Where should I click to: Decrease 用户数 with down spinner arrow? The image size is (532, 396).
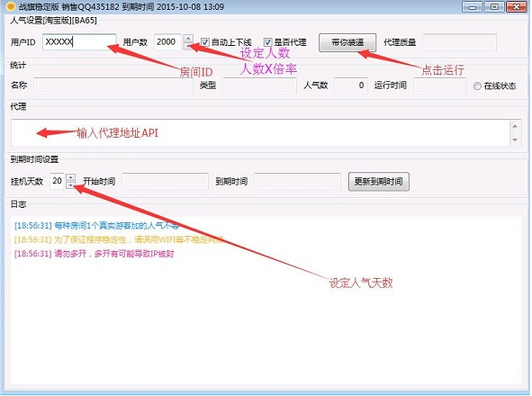pos(189,46)
